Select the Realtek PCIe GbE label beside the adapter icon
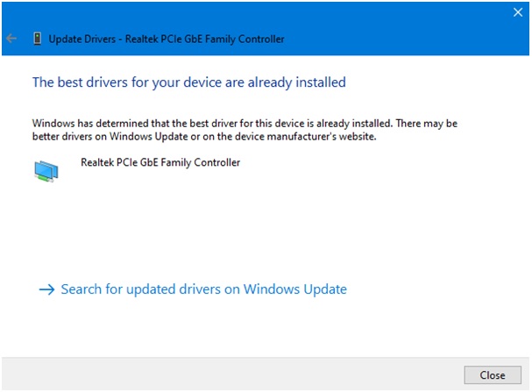Image resolution: width=532 pixels, height=392 pixels. [160, 162]
